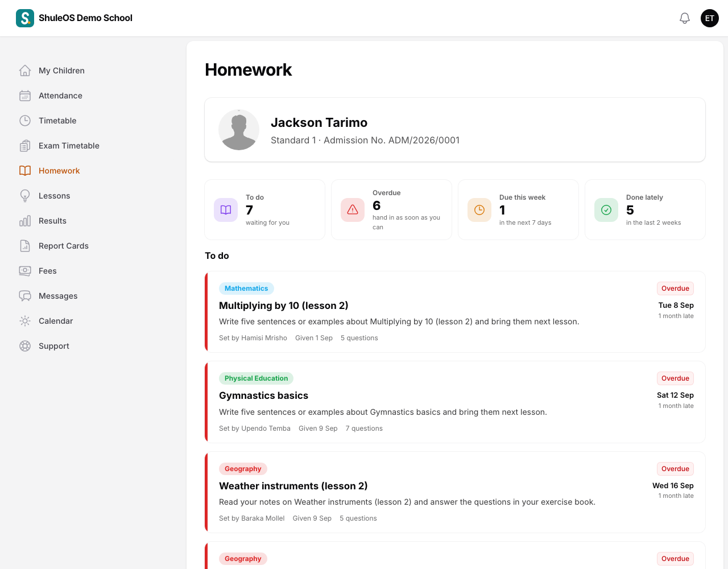Open the Results page
Viewport: 728px width, 569px height.
tap(52, 221)
